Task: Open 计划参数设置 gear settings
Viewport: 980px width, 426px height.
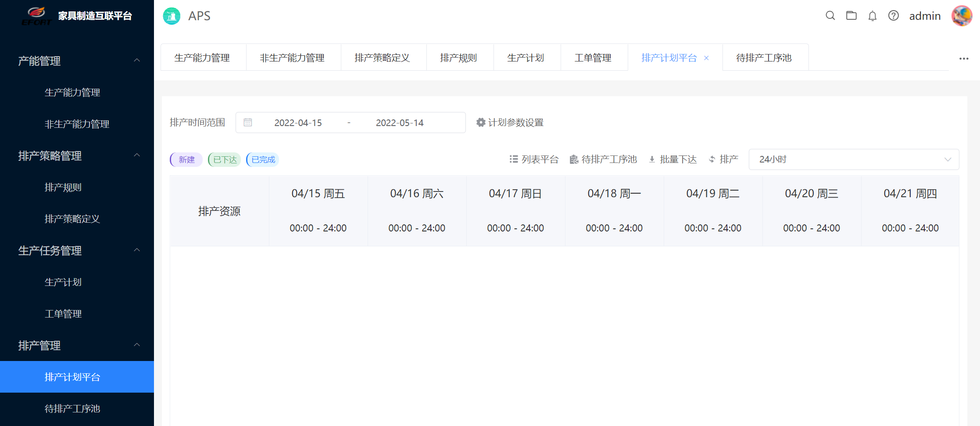Action: pyautogui.click(x=510, y=123)
